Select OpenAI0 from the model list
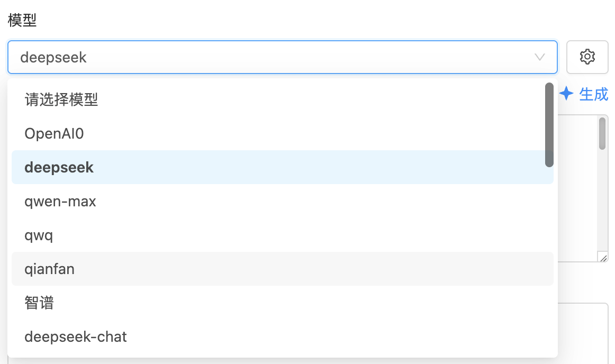The height and width of the screenshot is (364, 615). 55,133
